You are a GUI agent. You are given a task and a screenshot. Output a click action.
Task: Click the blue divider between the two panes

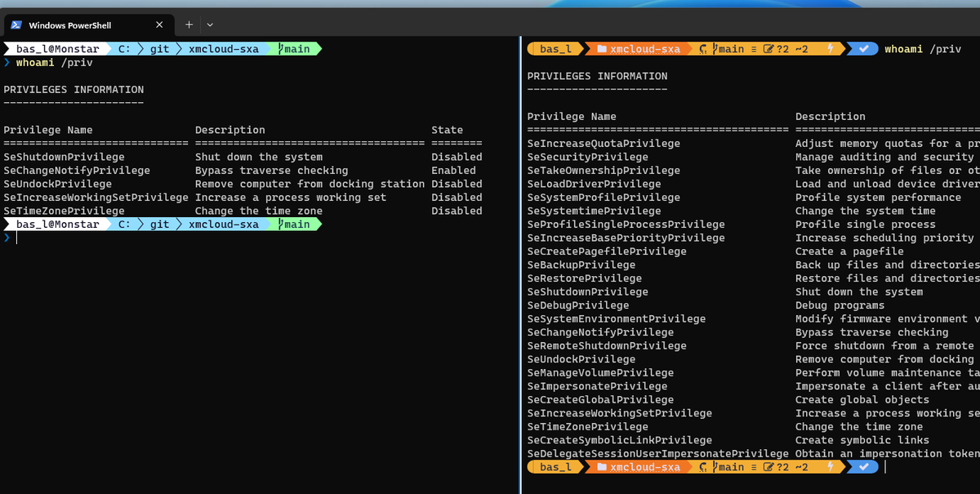[520, 245]
